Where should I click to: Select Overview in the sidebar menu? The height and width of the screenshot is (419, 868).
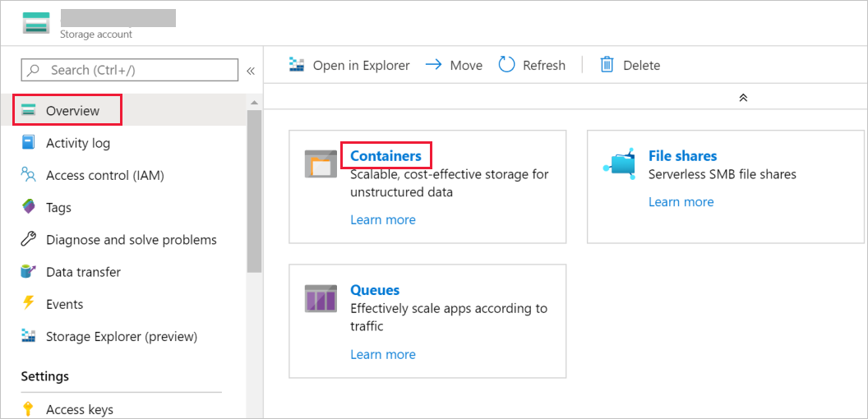coord(72,111)
